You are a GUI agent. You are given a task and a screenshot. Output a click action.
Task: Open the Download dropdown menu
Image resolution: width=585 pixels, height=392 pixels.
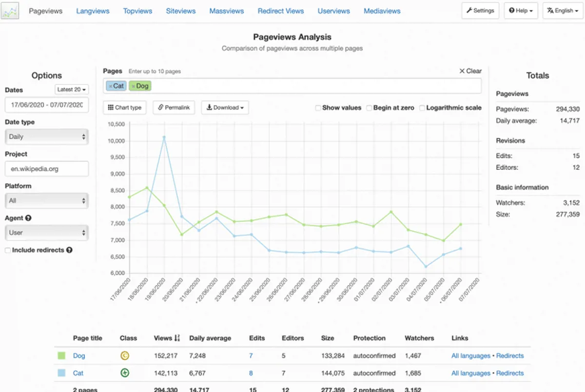[x=225, y=108]
